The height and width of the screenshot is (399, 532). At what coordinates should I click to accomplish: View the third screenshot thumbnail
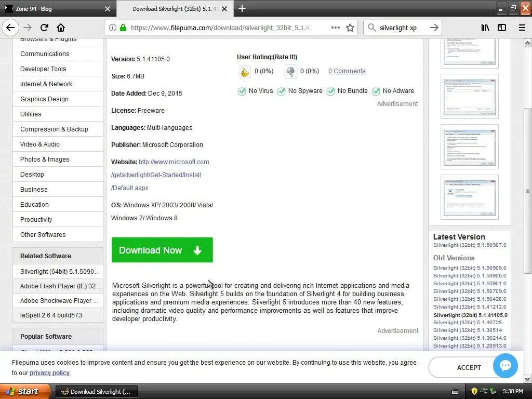tap(469, 147)
